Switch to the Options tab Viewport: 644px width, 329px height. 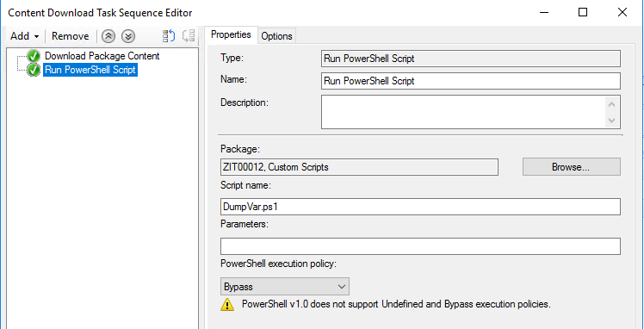[277, 36]
